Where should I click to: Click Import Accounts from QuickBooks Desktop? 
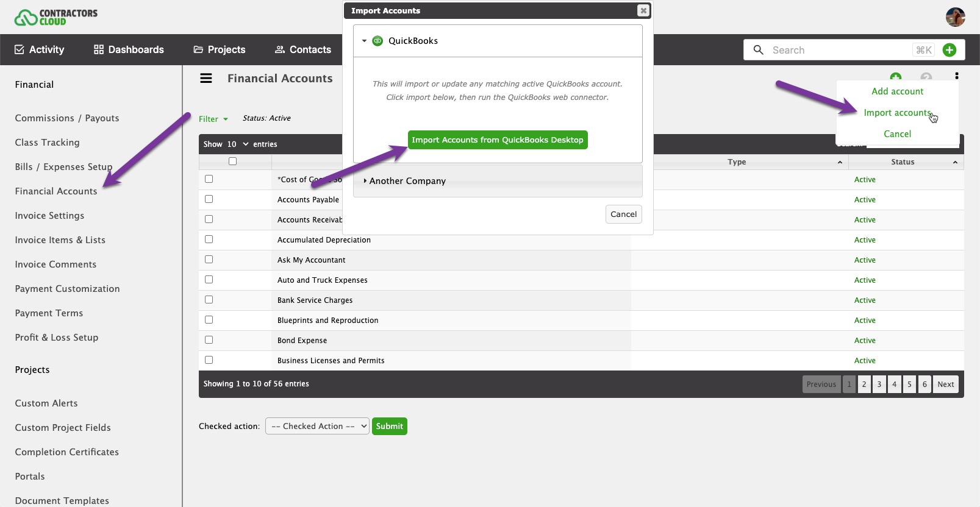[x=498, y=140]
